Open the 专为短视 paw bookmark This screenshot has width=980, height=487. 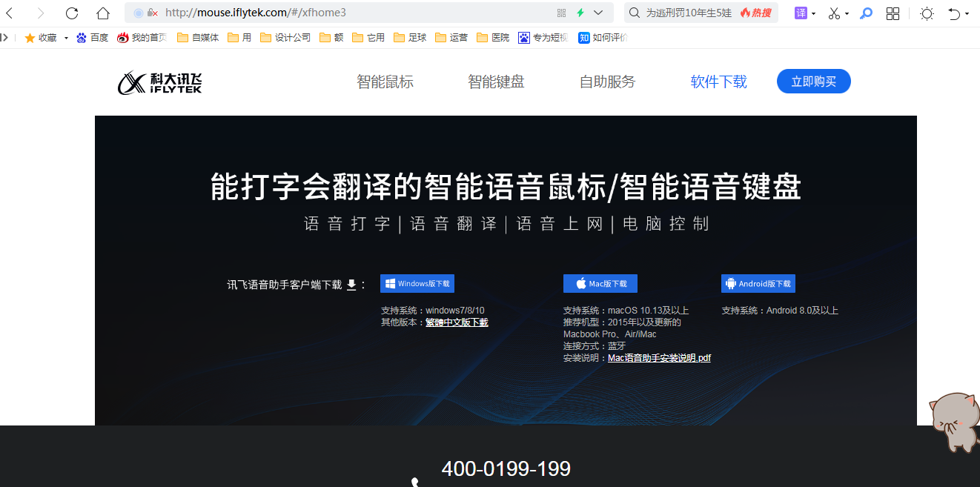point(543,37)
